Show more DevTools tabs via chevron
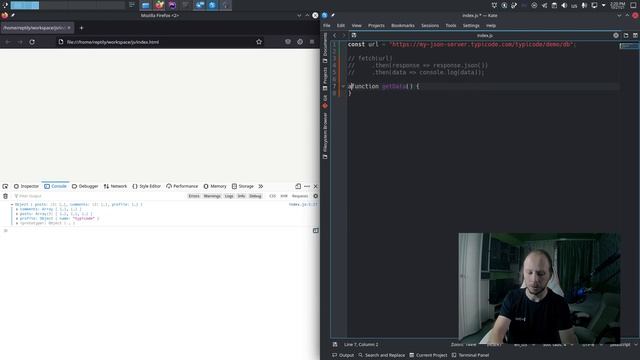This screenshot has width=640, height=360. coord(260,186)
